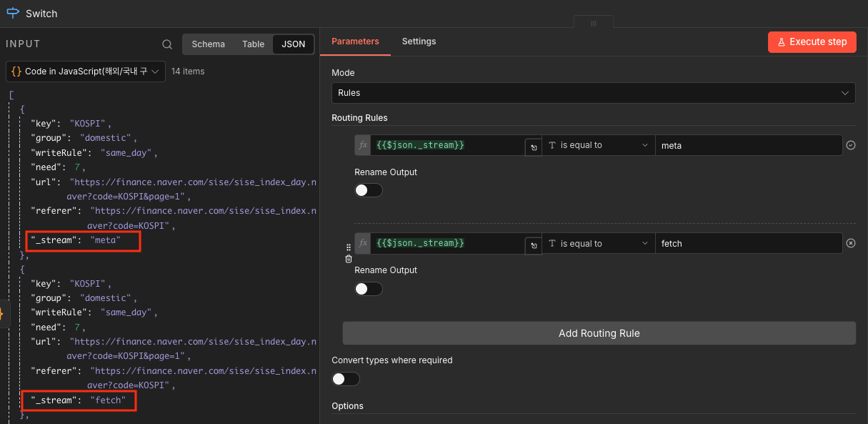The height and width of the screenshot is (424, 868).
Task: Click the fx icon of the fetch rule
Action: (363, 243)
